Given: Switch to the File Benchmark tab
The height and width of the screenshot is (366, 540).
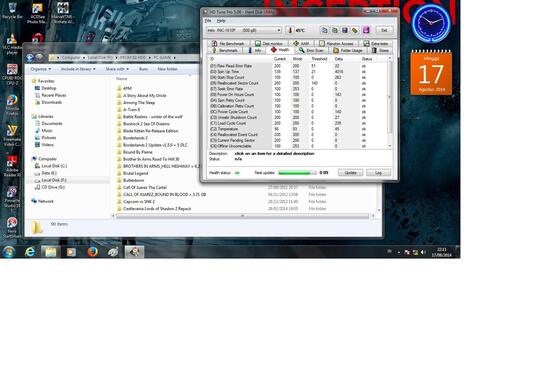Looking at the screenshot, I should tap(228, 43).
